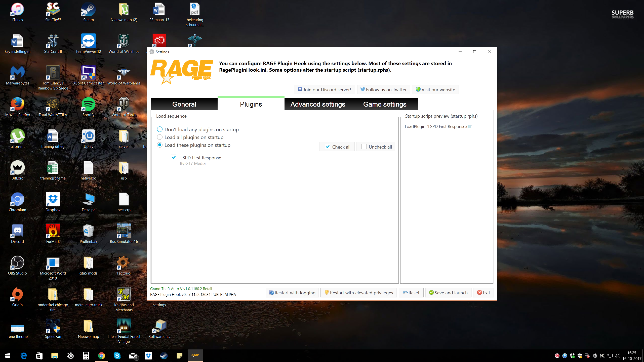Viewport: 644px width, 362px height.
Task: Launch the OBS Studio desktop shortcut
Action: click(x=17, y=263)
